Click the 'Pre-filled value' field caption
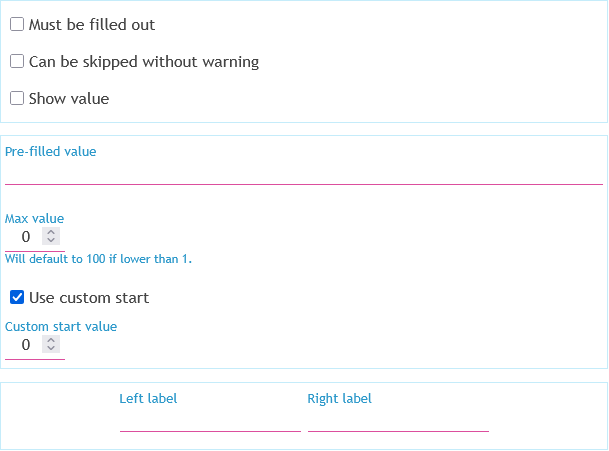 51,152
